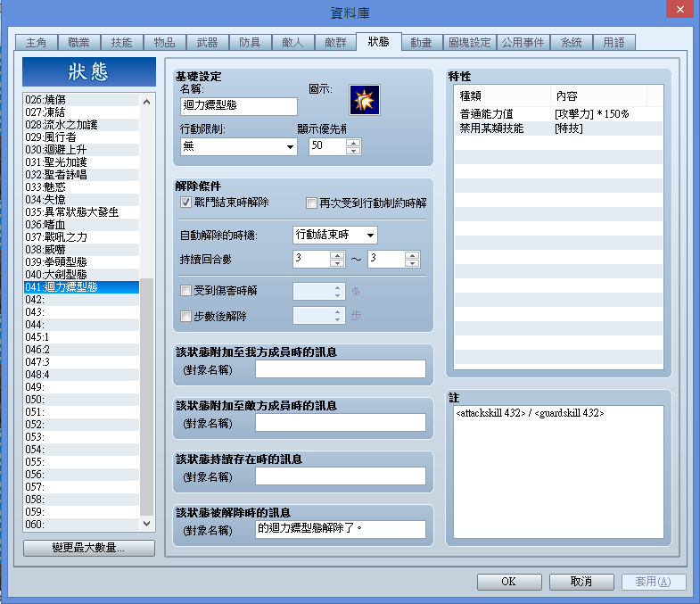
Task: Switch to the 敵人 tab
Action: [292, 43]
